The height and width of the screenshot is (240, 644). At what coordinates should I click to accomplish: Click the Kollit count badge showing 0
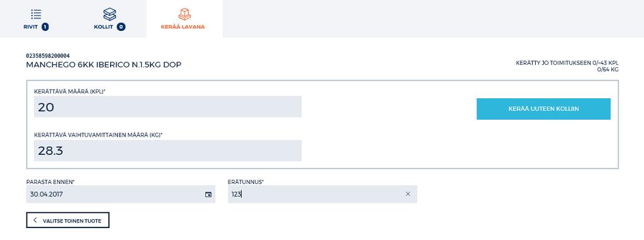point(121,27)
